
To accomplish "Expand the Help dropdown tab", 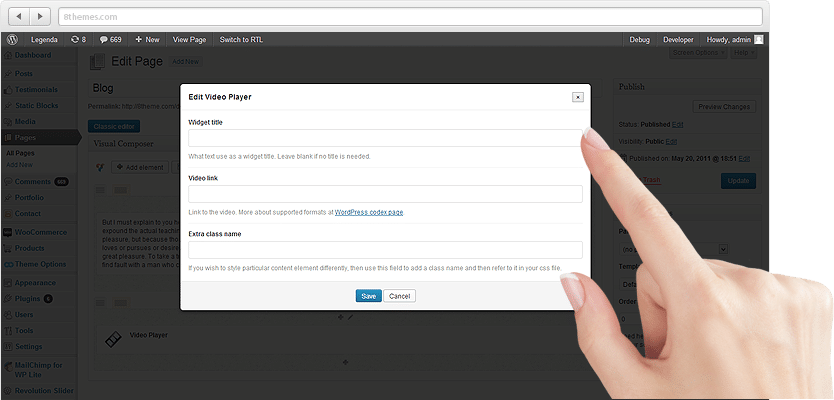I will (744, 53).
